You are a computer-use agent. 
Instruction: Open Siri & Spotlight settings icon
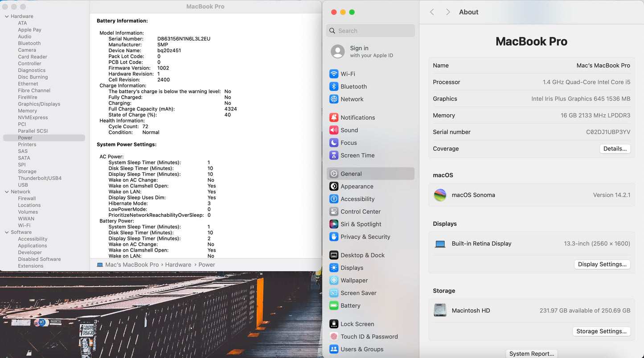tap(333, 224)
